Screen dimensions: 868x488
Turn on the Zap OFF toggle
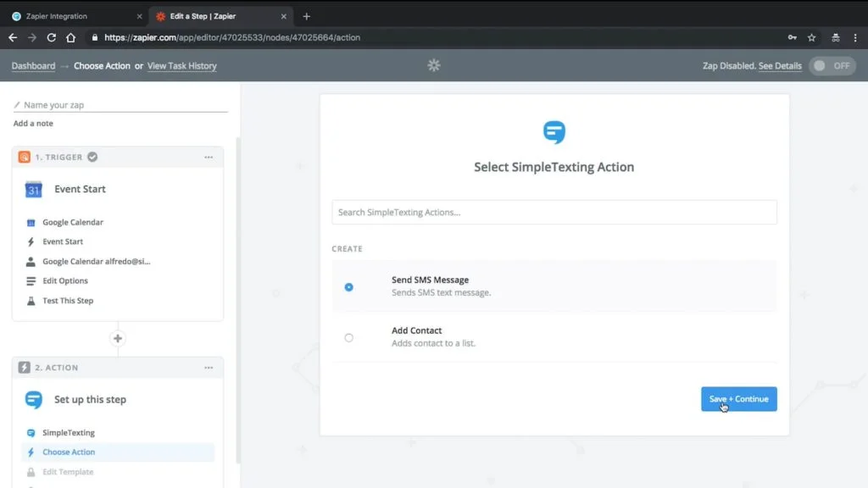point(831,66)
